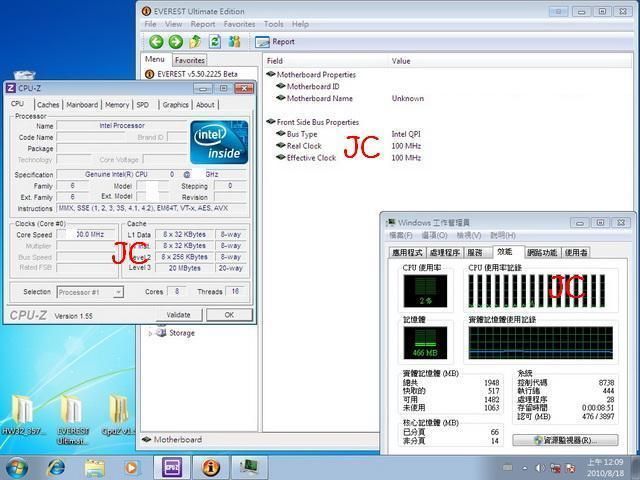Open the CPU-Z SPD tab

coord(142,105)
